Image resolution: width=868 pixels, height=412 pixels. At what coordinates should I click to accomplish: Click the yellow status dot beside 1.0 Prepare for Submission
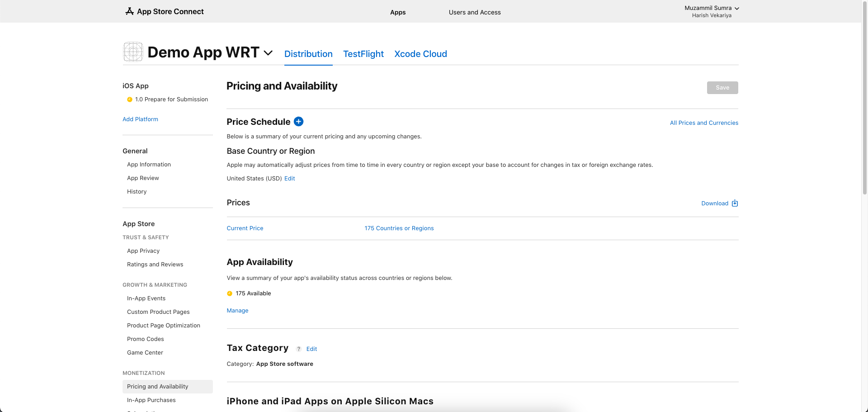click(x=130, y=99)
